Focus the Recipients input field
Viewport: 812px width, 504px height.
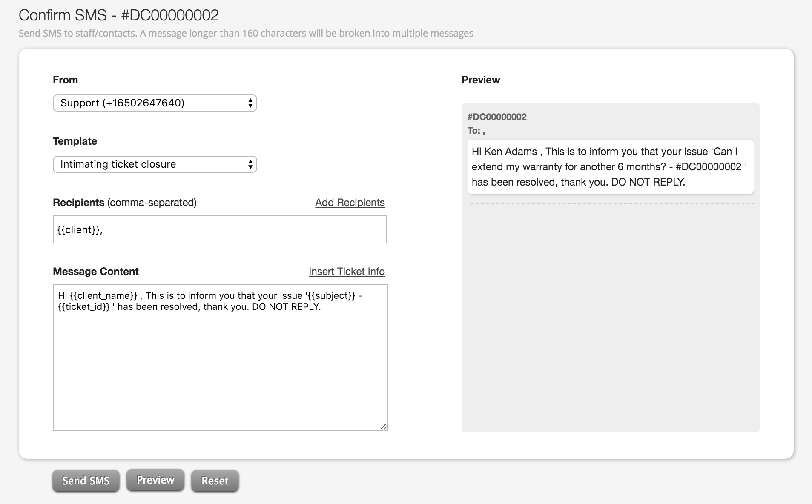[219, 229]
